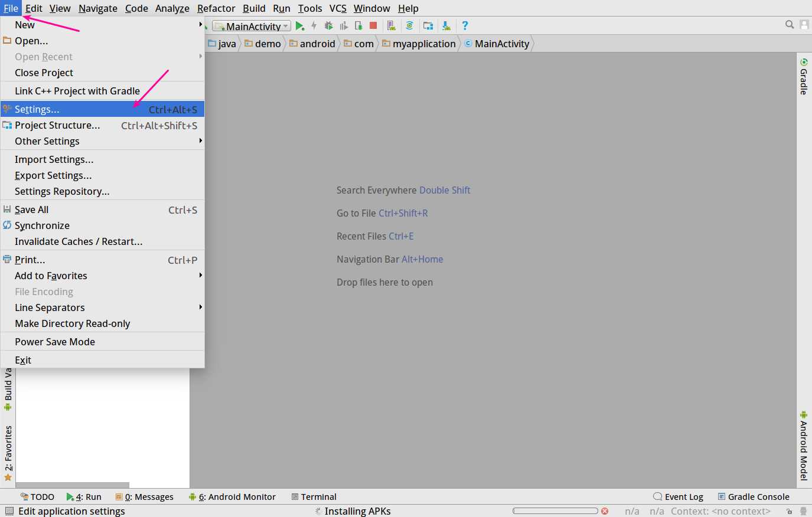Expand the Other Settings submenu
This screenshot has width=812, height=517.
[102, 141]
